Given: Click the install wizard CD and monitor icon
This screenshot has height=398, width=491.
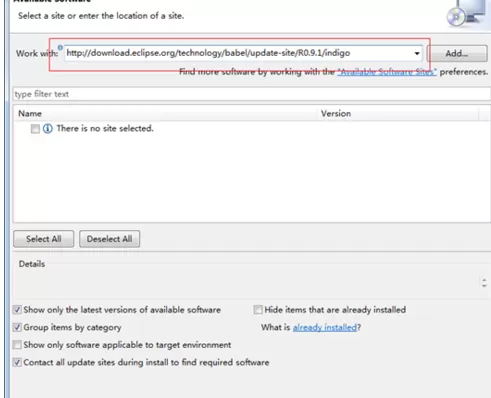Looking at the screenshot, I should click(466, 13).
